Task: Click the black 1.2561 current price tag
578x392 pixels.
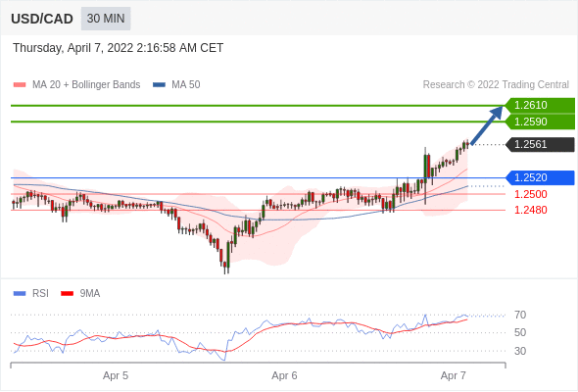Action: tap(540, 145)
